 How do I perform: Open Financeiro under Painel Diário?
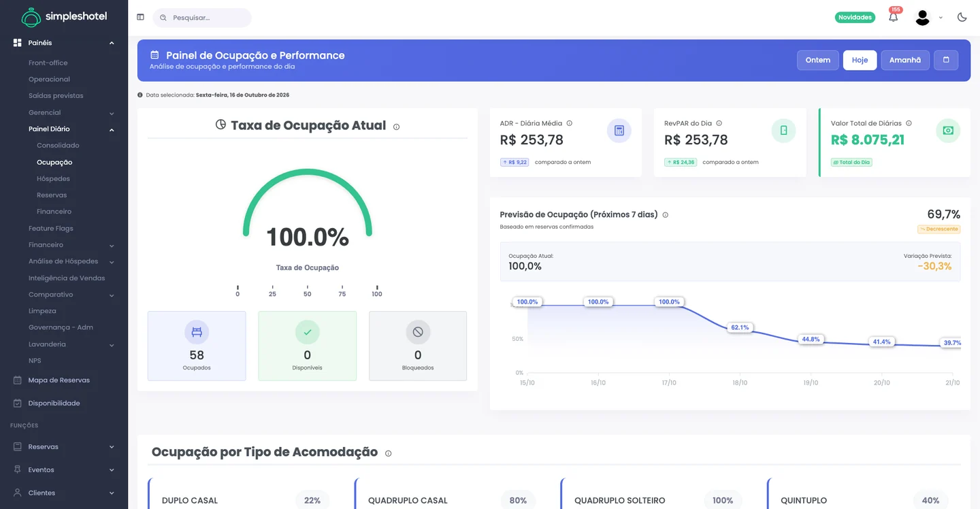[54, 212]
